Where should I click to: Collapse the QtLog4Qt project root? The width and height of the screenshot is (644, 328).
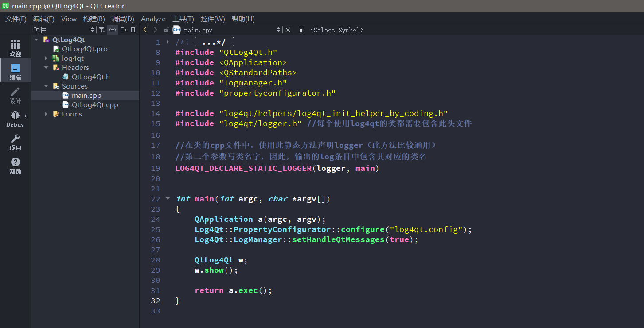click(36, 40)
